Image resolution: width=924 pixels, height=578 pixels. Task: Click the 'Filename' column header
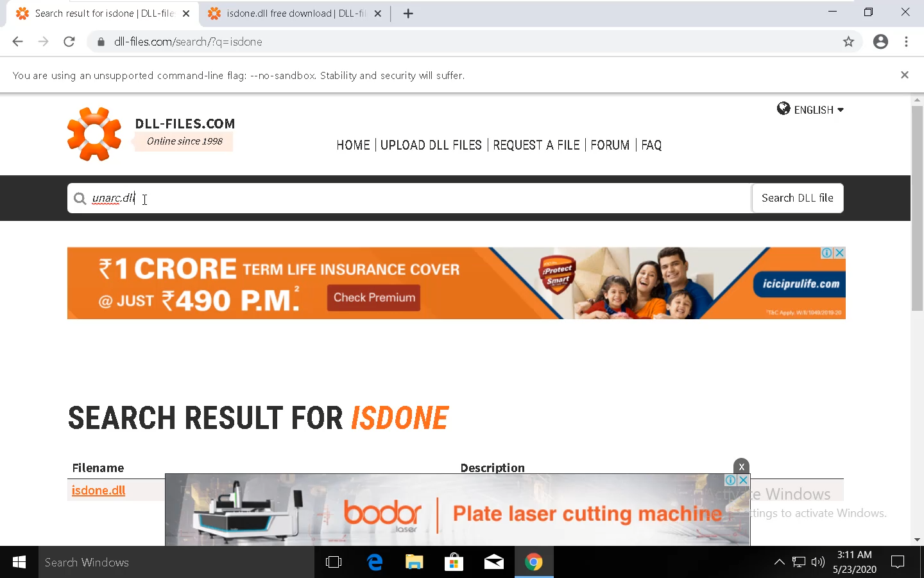(x=98, y=468)
